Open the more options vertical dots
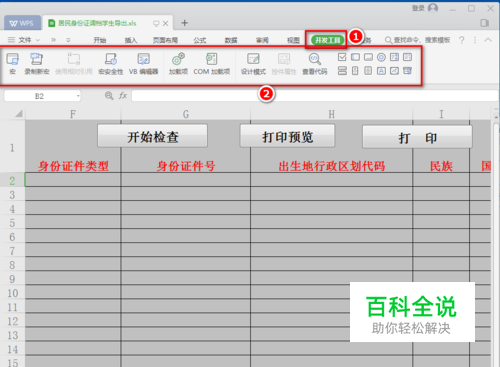The height and width of the screenshot is (367, 500). coord(475,40)
